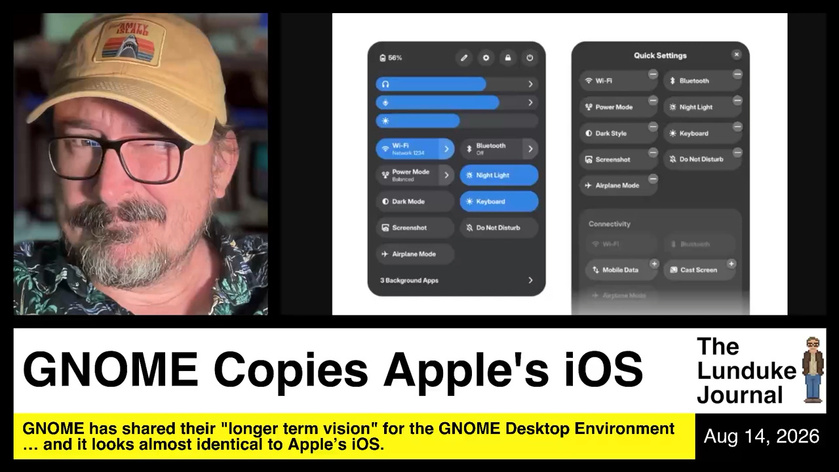Image resolution: width=839 pixels, height=472 pixels.
Task: Click the Screenshot tile in left panel
Action: (x=415, y=227)
